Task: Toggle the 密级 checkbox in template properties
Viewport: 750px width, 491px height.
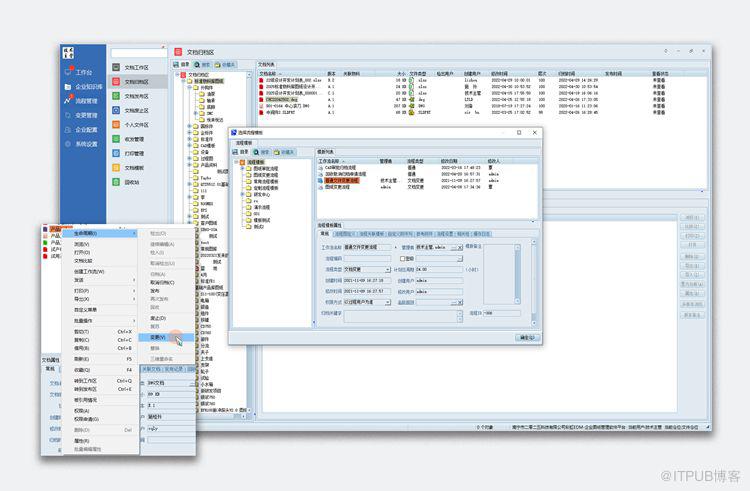Action: tap(402, 259)
